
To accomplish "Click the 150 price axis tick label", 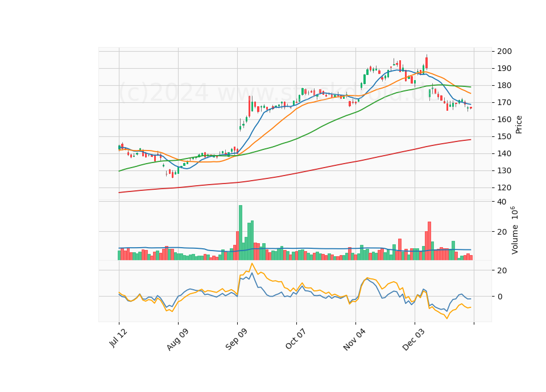I will (x=504, y=137).
